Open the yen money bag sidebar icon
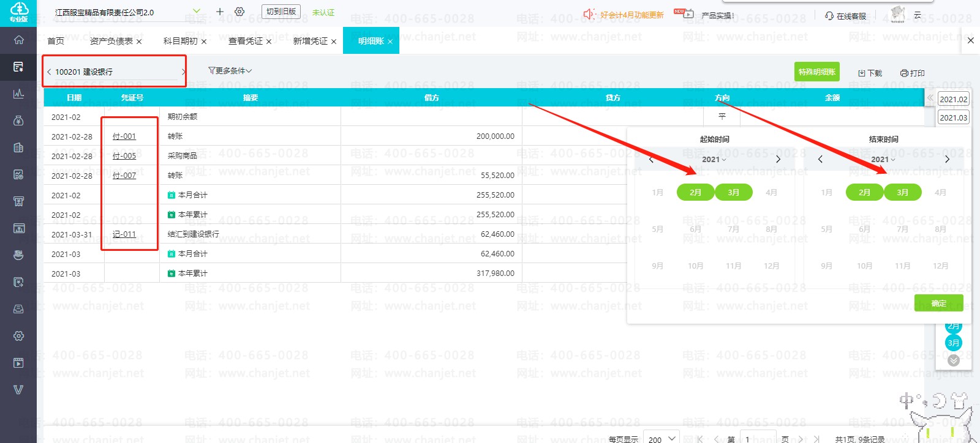The width and height of the screenshot is (980, 443). pos(18,121)
